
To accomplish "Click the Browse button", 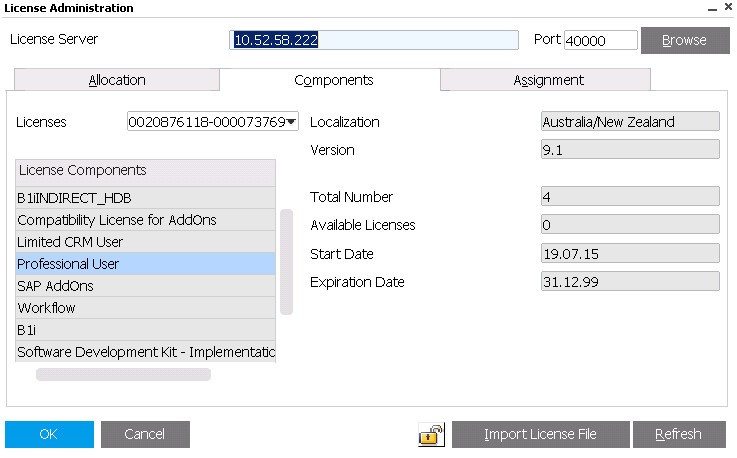I will click(x=684, y=40).
